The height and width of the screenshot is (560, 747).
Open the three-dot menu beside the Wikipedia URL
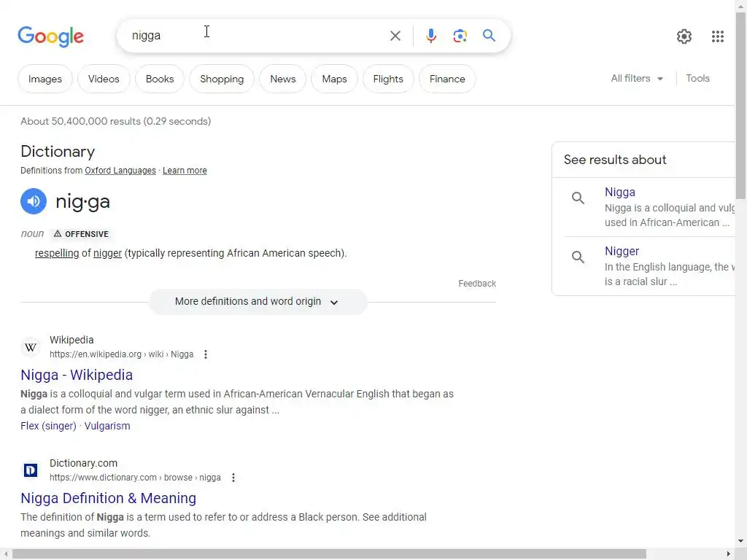coord(205,354)
